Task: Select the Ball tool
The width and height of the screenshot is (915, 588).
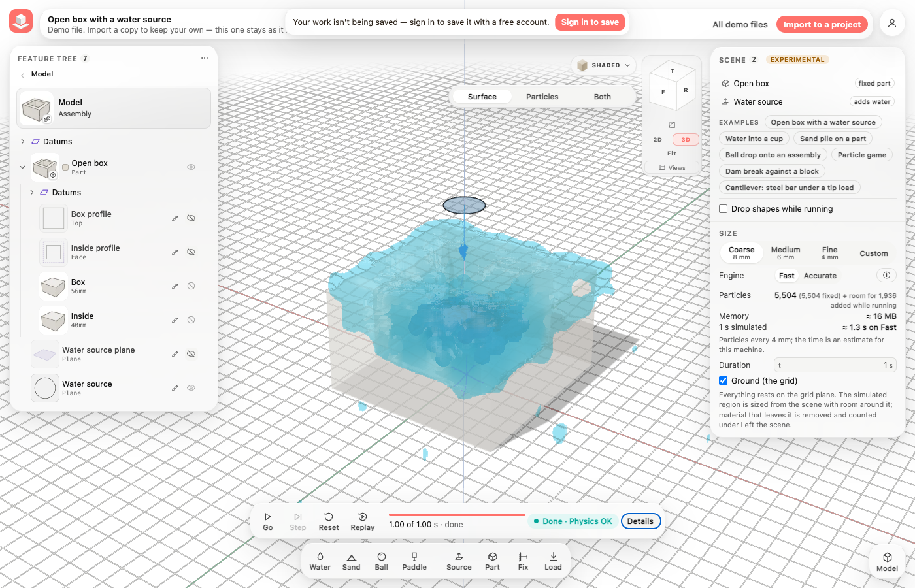Action: (x=381, y=561)
